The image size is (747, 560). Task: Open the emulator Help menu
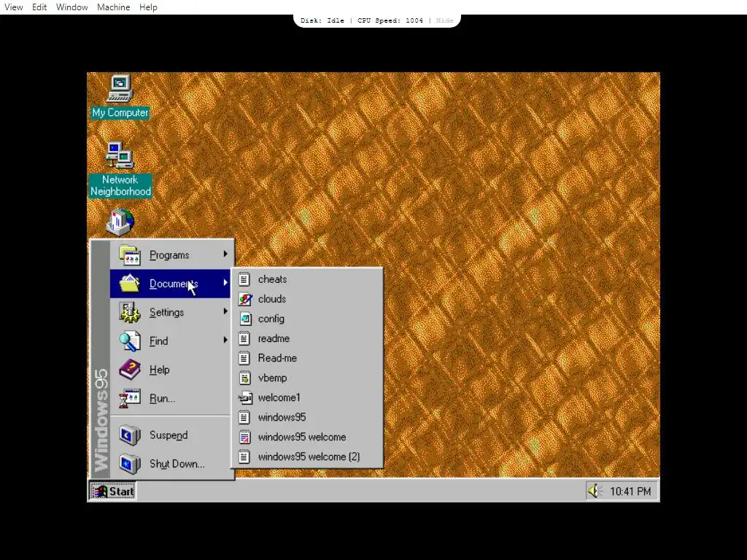(148, 7)
